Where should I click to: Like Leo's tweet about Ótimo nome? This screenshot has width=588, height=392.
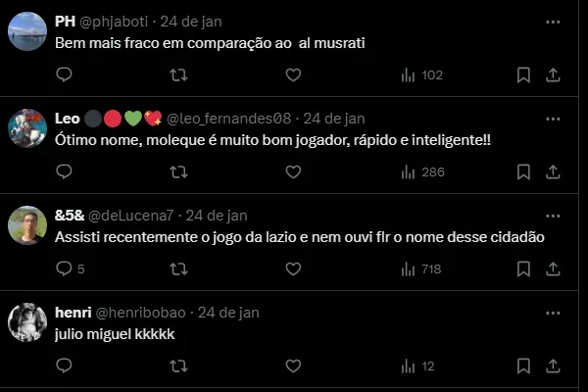293,171
